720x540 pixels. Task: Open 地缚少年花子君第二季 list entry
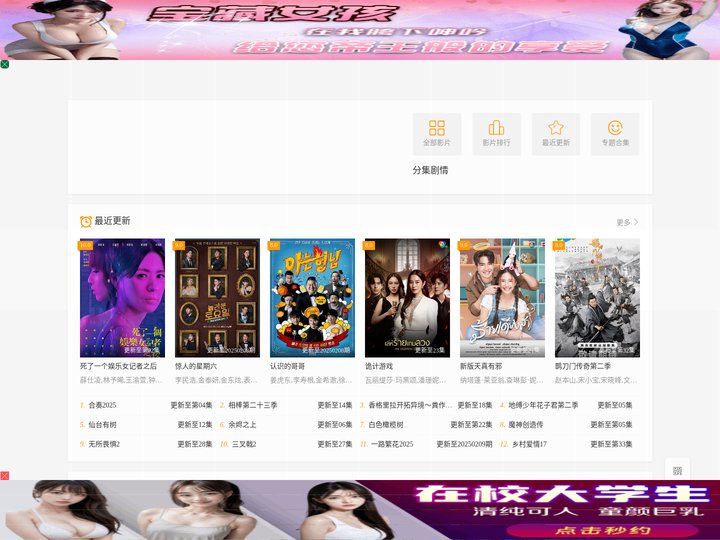(x=543, y=405)
